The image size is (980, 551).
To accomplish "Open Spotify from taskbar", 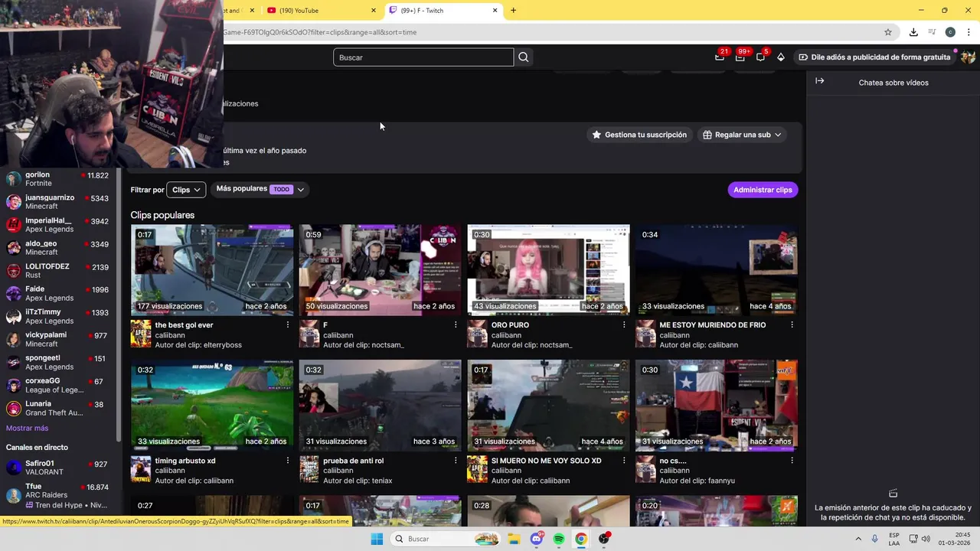I will click(x=559, y=539).
